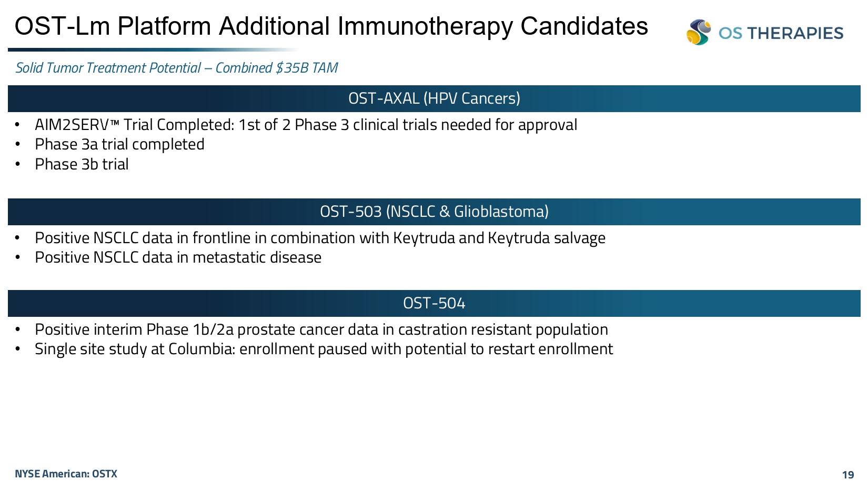The image size is (868, 490).
Task: Select the OST-AXAL (HPV Cancers) header bar
Action: click(x=434, y=98)
